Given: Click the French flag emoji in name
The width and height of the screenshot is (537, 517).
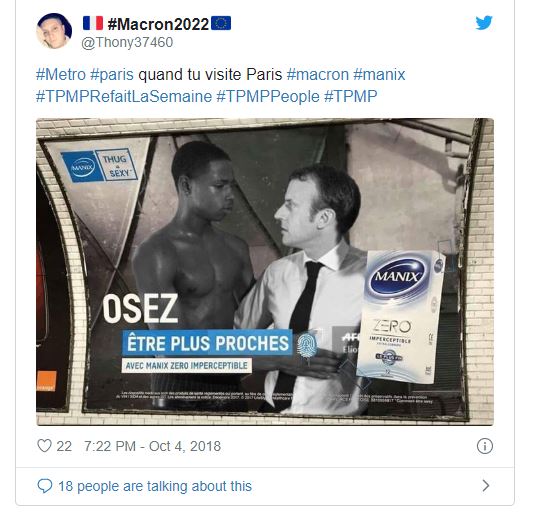Looking at the screenshot, I should pyautogui.click(x=93, y=23).
